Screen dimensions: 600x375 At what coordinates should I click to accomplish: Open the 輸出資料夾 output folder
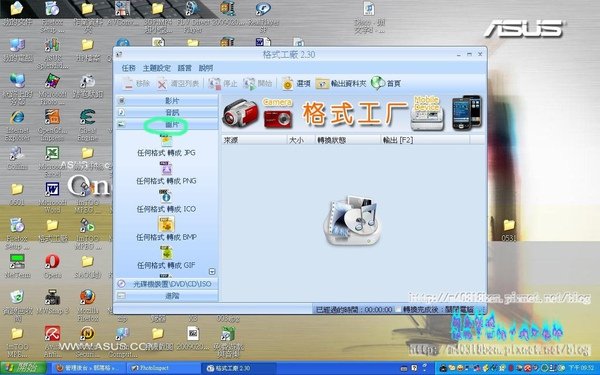click(340, 83)
